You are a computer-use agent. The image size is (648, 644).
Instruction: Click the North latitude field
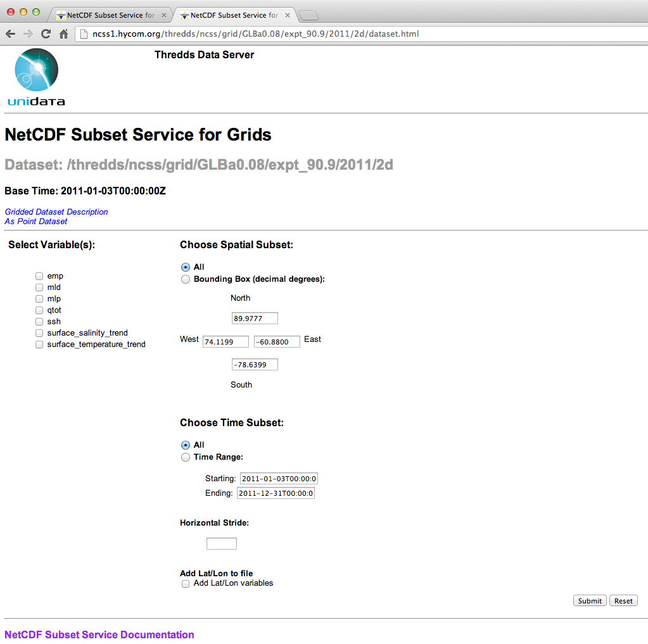(255, 319)
